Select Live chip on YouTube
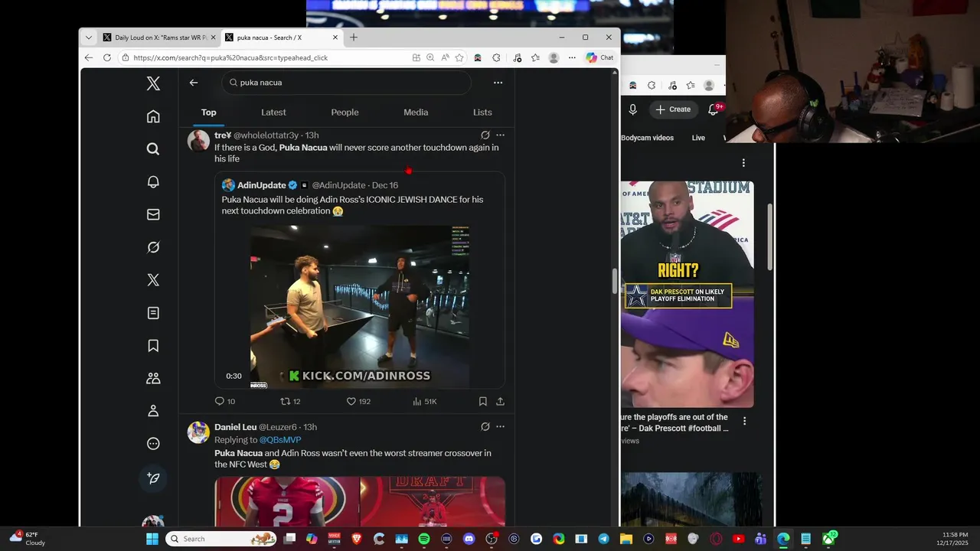Viewport: 980px width, 551px height. (698, 138)
